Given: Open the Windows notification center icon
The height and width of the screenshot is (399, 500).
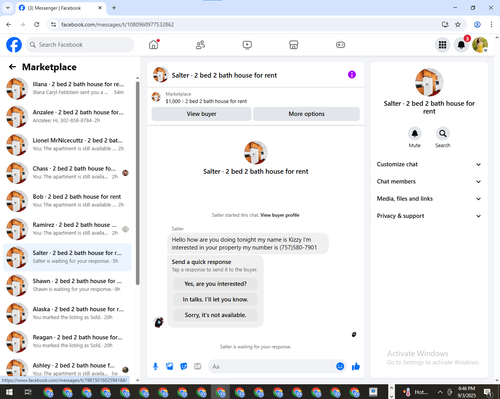Looking at the screenshot, I should click(x=488, y=392).
